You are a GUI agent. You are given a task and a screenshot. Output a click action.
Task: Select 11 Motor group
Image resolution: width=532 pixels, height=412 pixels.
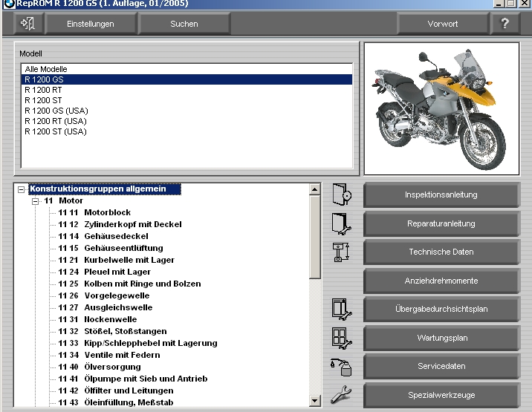click(63, 200)
